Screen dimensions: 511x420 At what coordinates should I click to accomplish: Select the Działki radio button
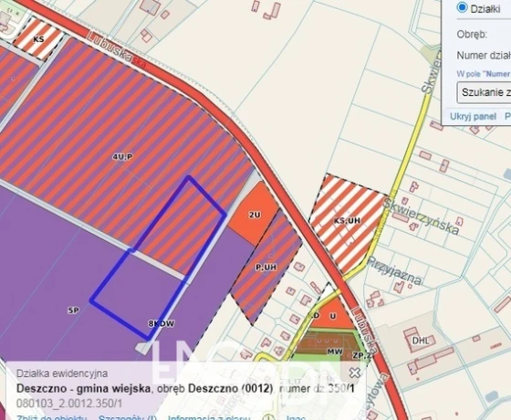coord(462,7)
